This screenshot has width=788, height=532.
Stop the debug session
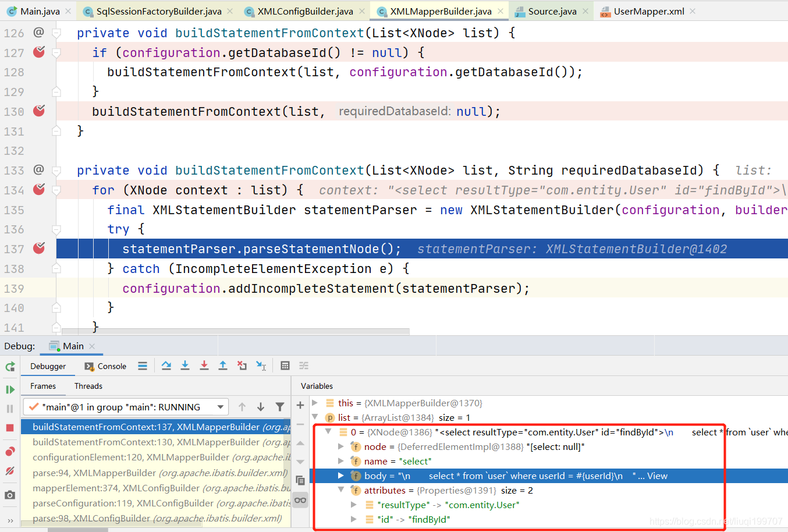click(10, 428)
